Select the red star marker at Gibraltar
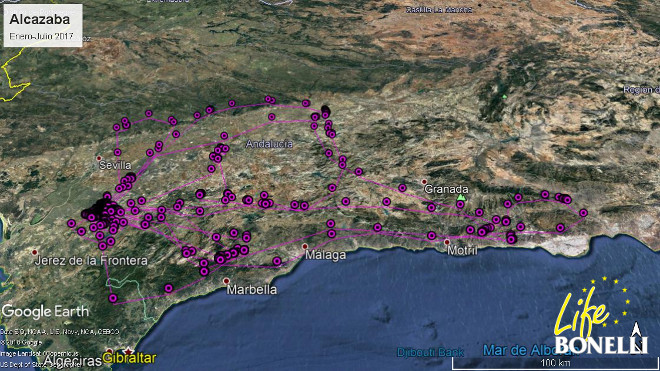The width and height of the screenshot is (660, 371). pos(128,351)
